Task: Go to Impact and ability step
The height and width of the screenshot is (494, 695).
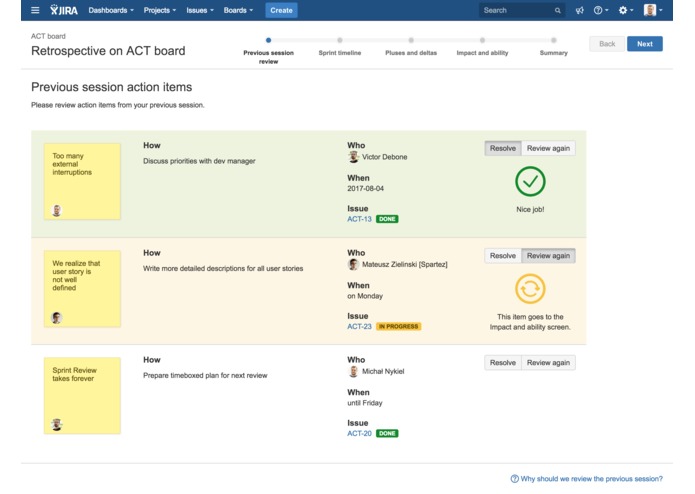Action: (x=482, y=47)
